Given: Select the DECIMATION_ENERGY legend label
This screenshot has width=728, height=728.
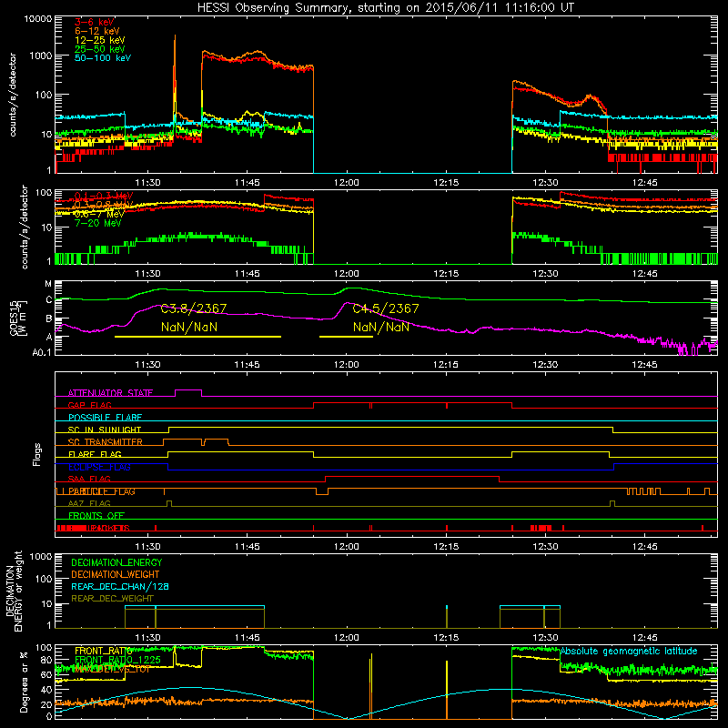Looking at the screenshot, I should pos(116,562).
